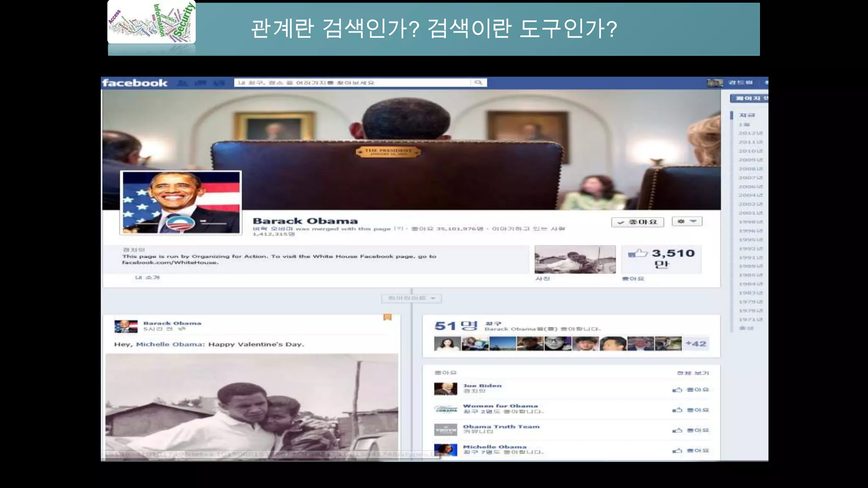Click the cover photo of the president's chair
The width and height of the screenshot is (868, 488).
(x=412, y=150)
